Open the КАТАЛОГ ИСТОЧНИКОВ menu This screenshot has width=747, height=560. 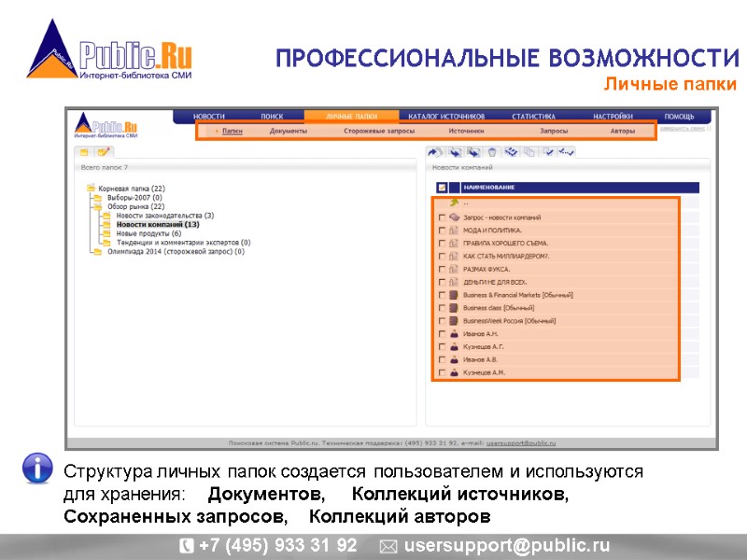click(446, 116)
